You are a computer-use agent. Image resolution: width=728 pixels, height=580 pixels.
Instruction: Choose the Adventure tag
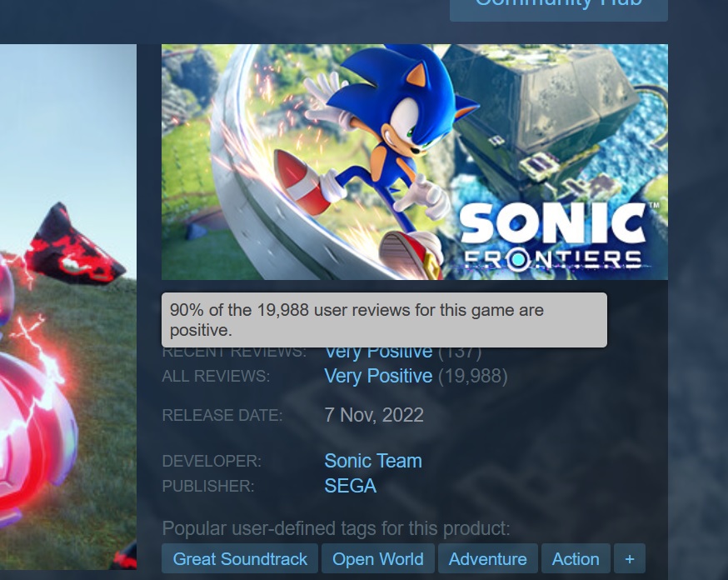(x=488, y=558)
